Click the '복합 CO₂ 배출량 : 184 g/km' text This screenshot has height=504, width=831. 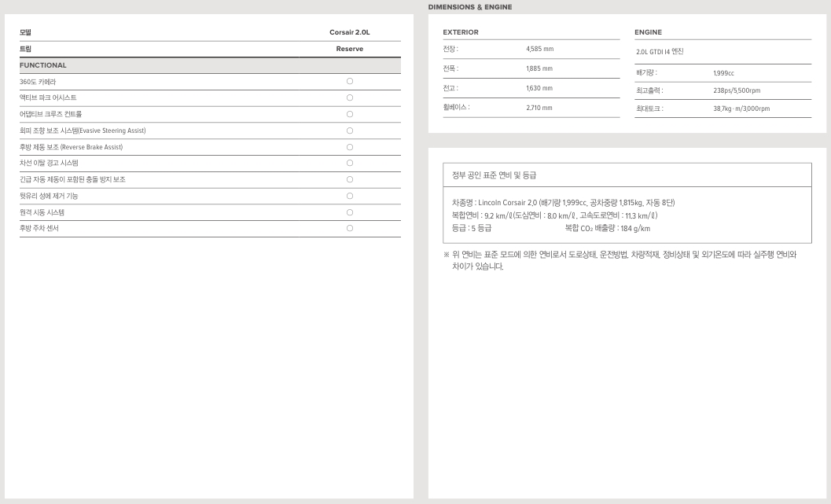(608, 229)
